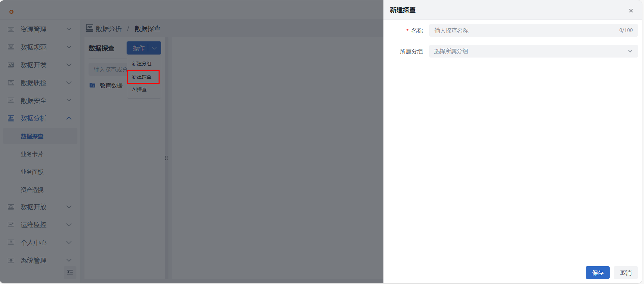
Task: Select 新建探查 from the 操作 menu
Action: tap(143, 77)
